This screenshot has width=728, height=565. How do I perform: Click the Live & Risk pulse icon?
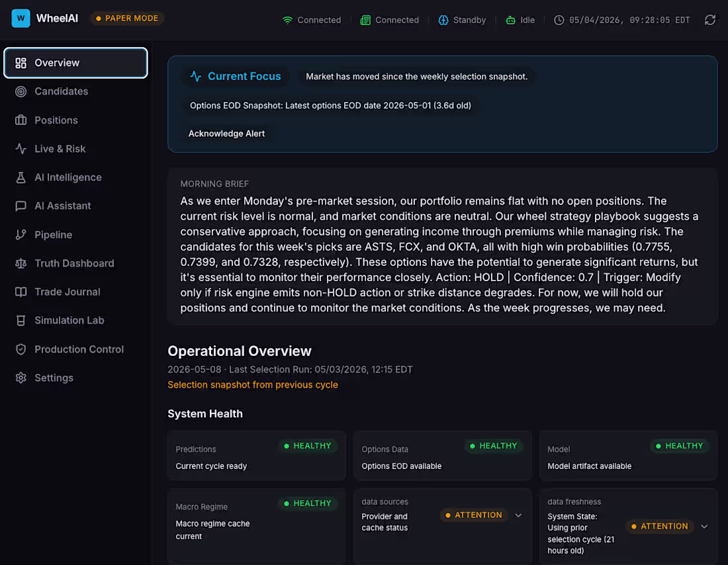(x=21, y=149)
